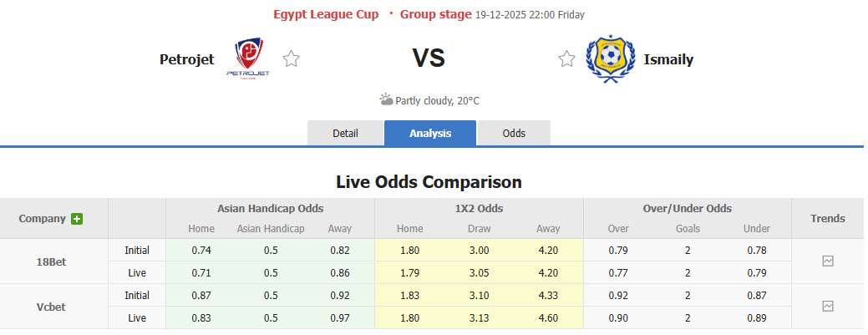The height and width of the screenshot is (335, 868).
Task: Click the Trends column header
Action: 828,219
